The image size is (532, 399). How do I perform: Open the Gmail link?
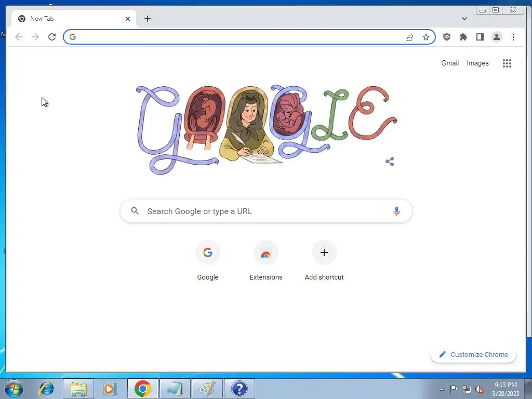click(x=450, y=63)
